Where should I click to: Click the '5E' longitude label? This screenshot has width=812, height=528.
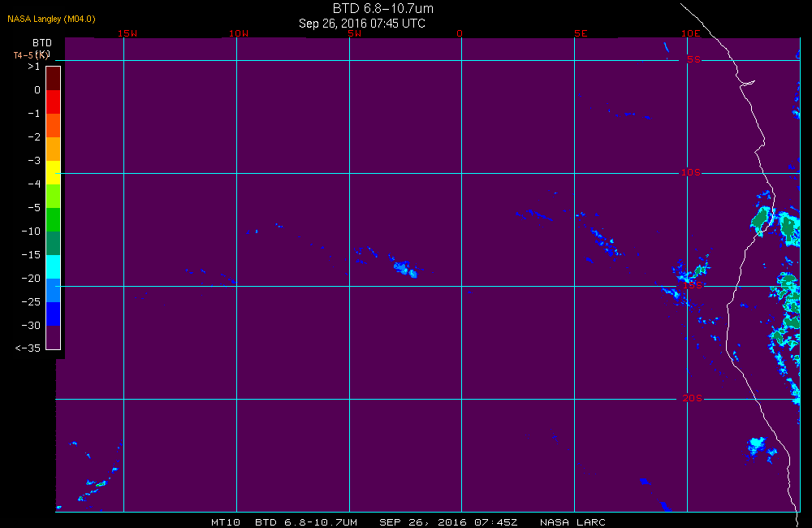[581, 33]
